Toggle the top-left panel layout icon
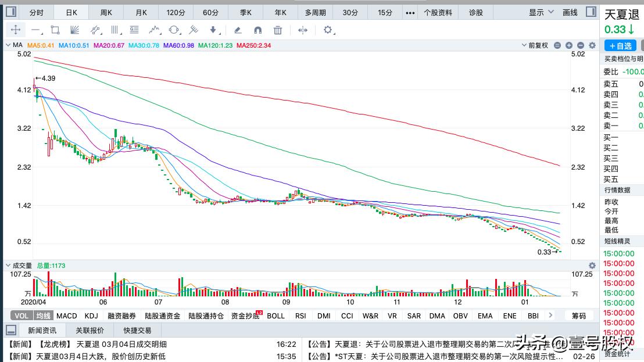This screenshot has height=362, width=644. pos(10,11)
